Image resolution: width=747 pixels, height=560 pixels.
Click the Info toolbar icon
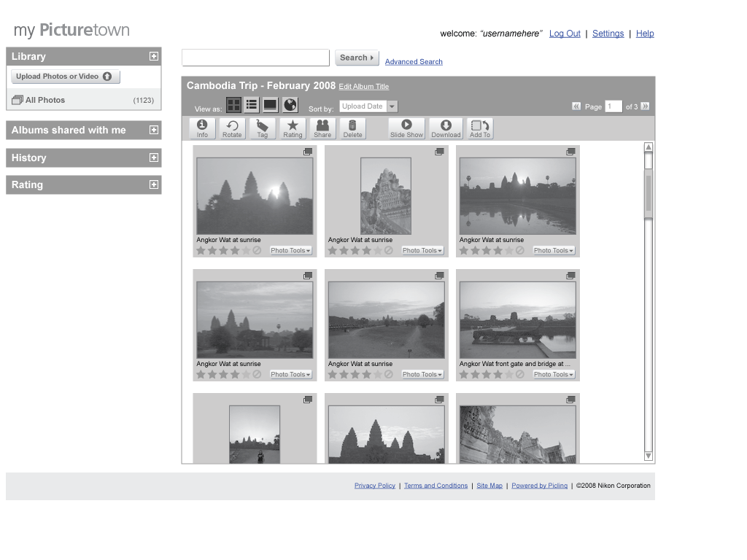click(x=202, y=128)
